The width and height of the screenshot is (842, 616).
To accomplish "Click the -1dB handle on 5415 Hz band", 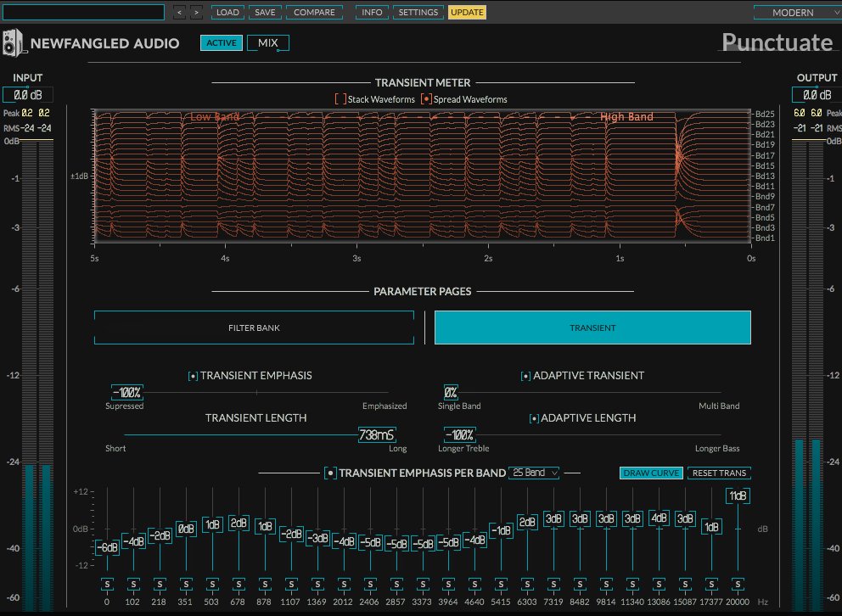I will pyautogui.click(x=502, y=530).
